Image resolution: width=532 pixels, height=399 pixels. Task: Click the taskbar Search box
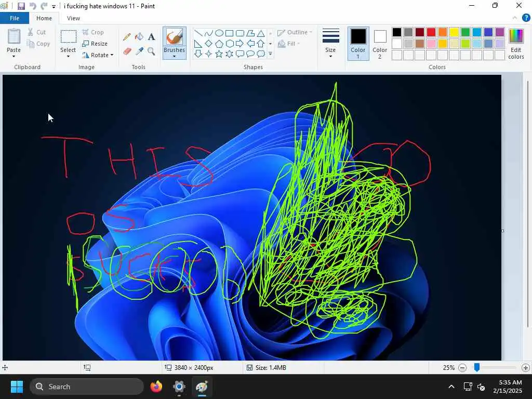point(87,387)
